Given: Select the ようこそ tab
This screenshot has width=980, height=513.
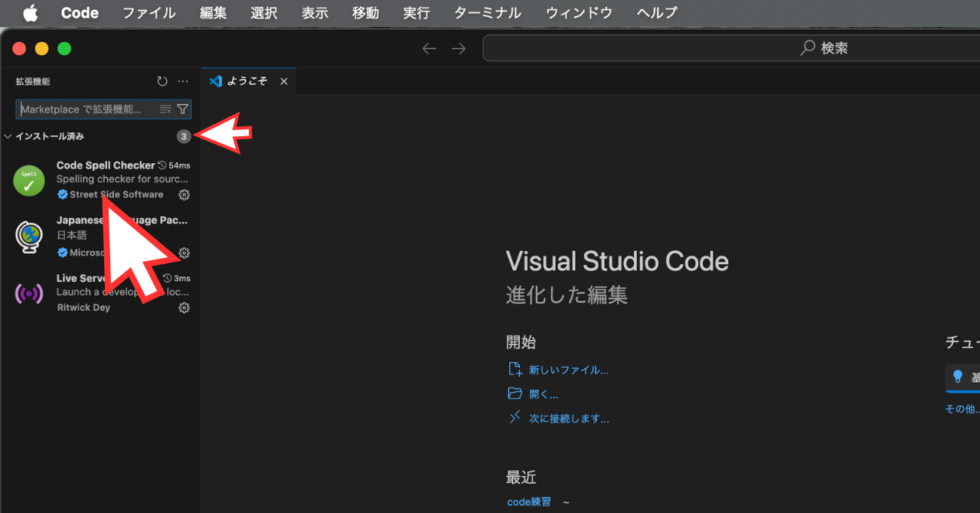Looking at the screenshot, I should click(246, 80).
